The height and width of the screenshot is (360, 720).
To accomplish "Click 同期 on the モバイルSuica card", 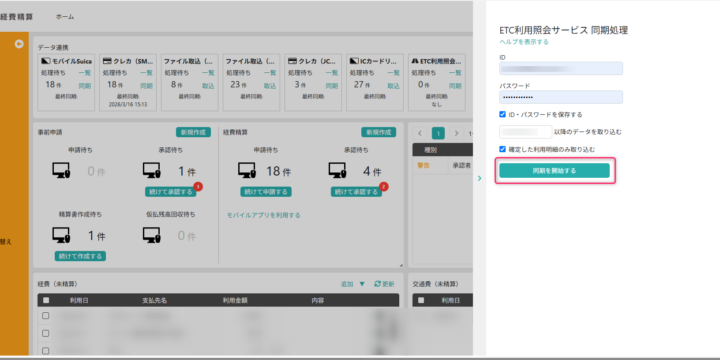I will coord(84,86).
